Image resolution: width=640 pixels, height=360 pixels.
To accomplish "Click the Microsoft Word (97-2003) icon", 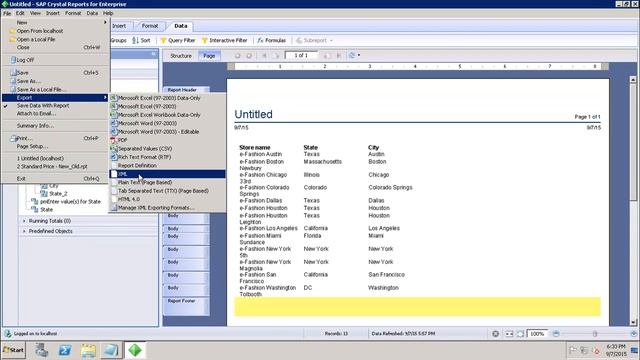I will point(113,123).
